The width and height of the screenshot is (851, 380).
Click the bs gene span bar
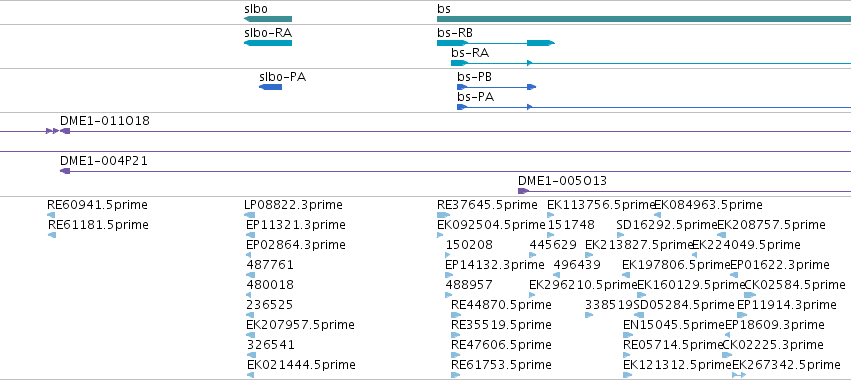point(644,19)
